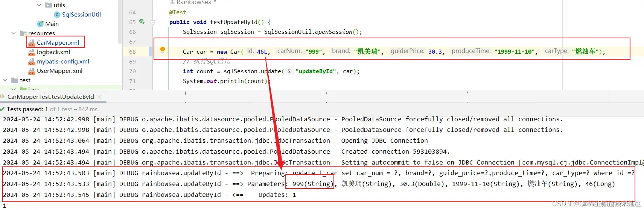Click guiderPrice value 30.3 in editor
Image resolution: width=644 pixels, height=210 pixels.
pyautogui.click(x=435, y=52)
